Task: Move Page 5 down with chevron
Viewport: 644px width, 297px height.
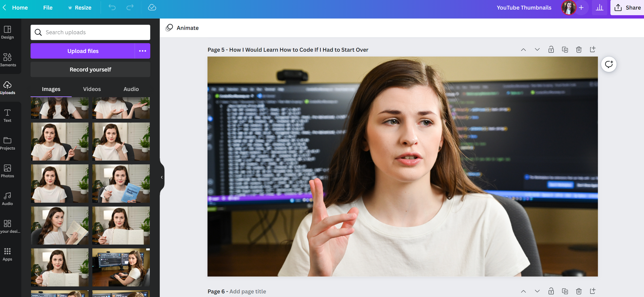Action: pyautogui.click(x=537, y=50)
